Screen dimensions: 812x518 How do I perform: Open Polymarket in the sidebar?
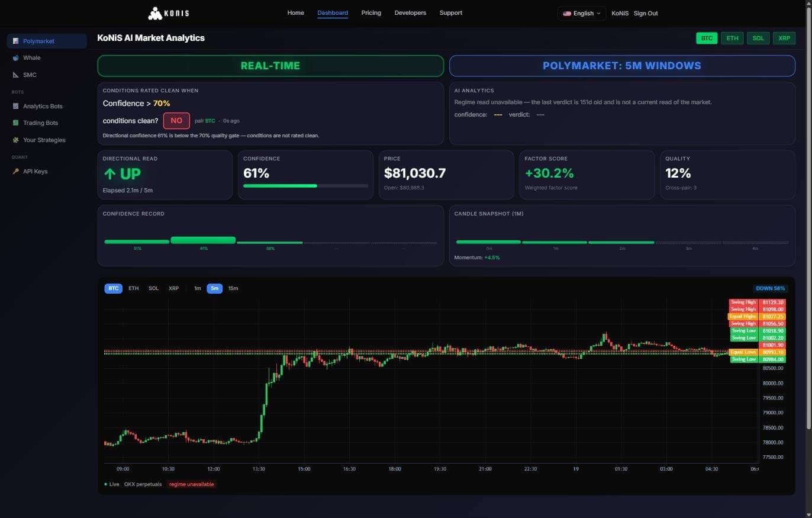(x=47, y=41)
